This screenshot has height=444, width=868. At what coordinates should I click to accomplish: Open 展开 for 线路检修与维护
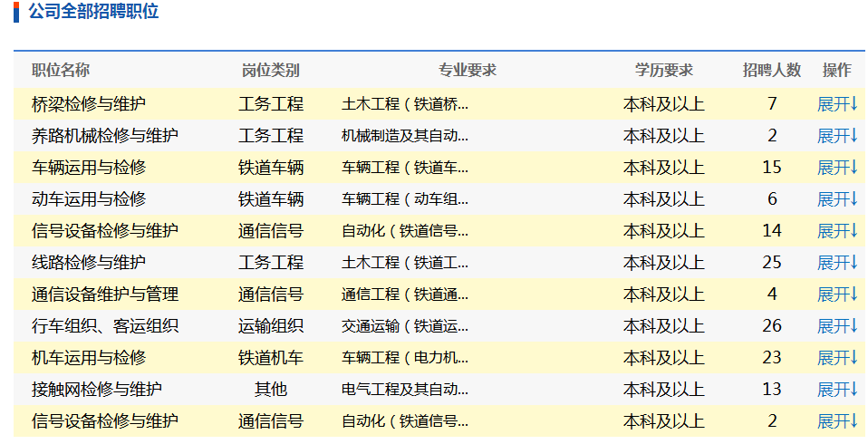836,263
